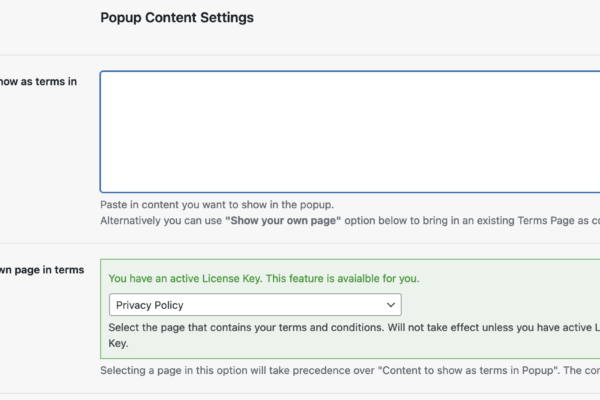Click the word 'Key.' below the dropdown
This screenshot has height=400, width=600.
[x=118, y=343]
